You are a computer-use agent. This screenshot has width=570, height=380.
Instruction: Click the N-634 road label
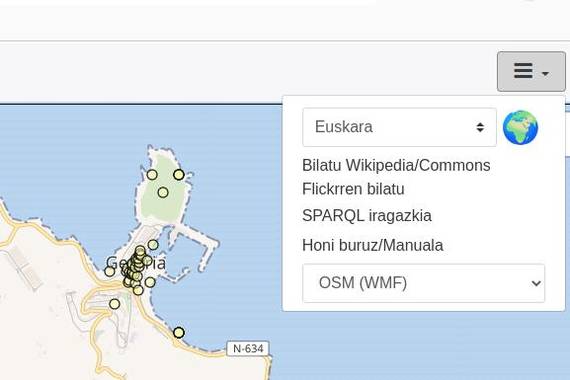[x=248, y=348]
